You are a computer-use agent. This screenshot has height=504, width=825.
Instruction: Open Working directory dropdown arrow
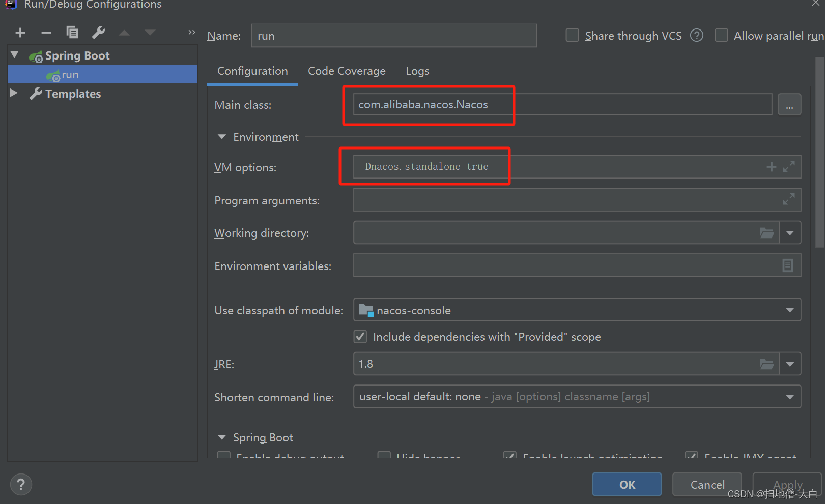(790, 233)
